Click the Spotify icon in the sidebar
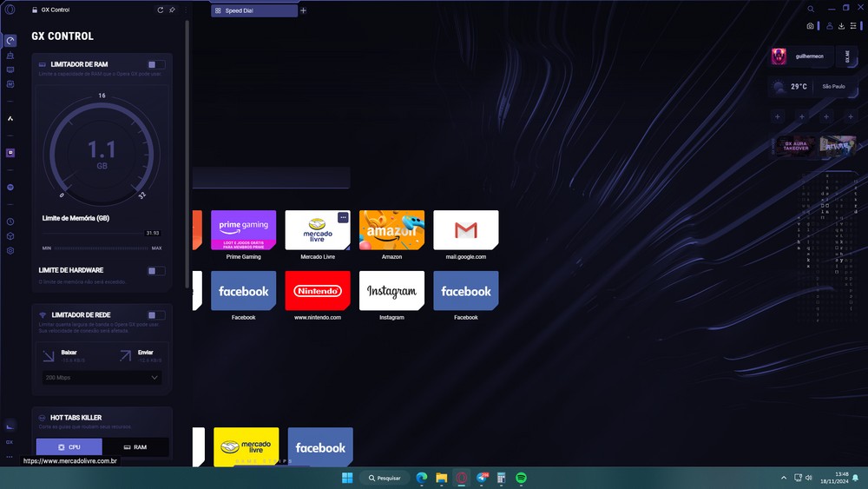The width and height of the screenshot is (868, 489). (10, 187)
